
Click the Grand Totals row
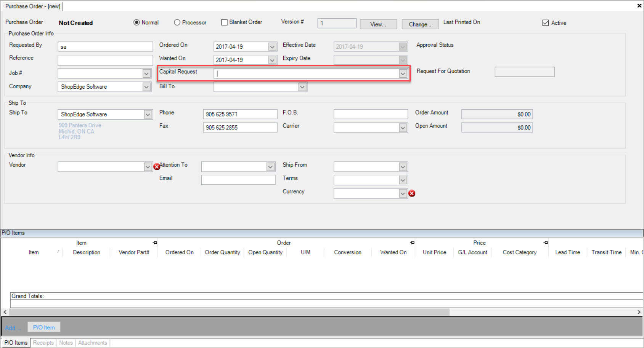326,296
